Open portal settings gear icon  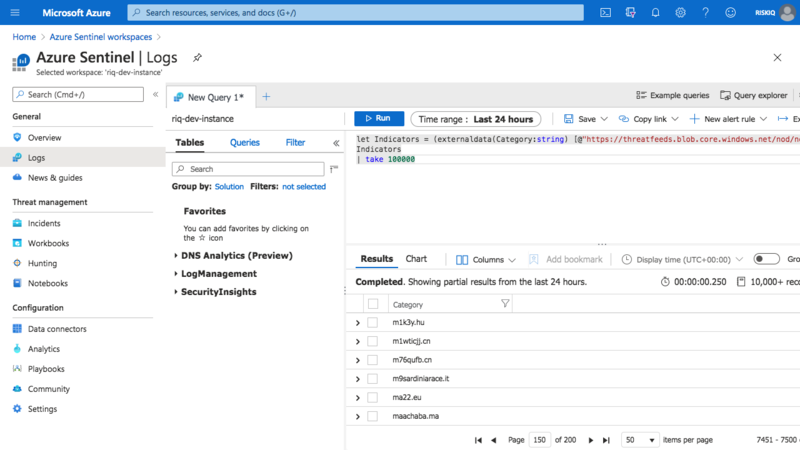click(681, 12)
